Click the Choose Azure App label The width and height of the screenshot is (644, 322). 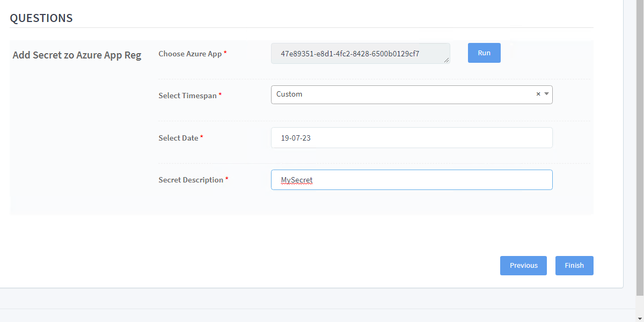[190, 54]
